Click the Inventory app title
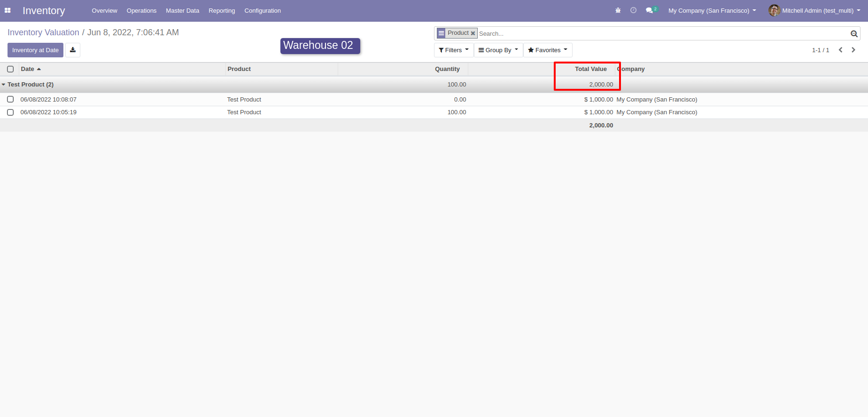The image size is (868, 417). tap(44, 10)
